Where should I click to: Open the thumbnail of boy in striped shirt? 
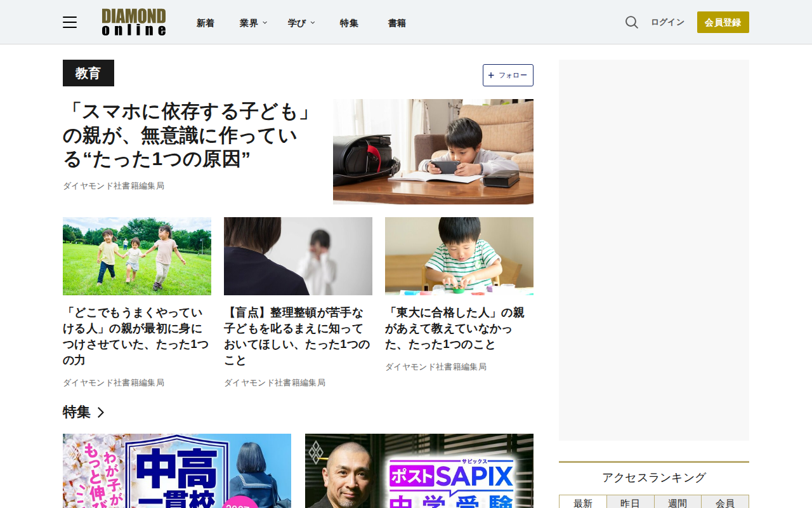(459, 256)
